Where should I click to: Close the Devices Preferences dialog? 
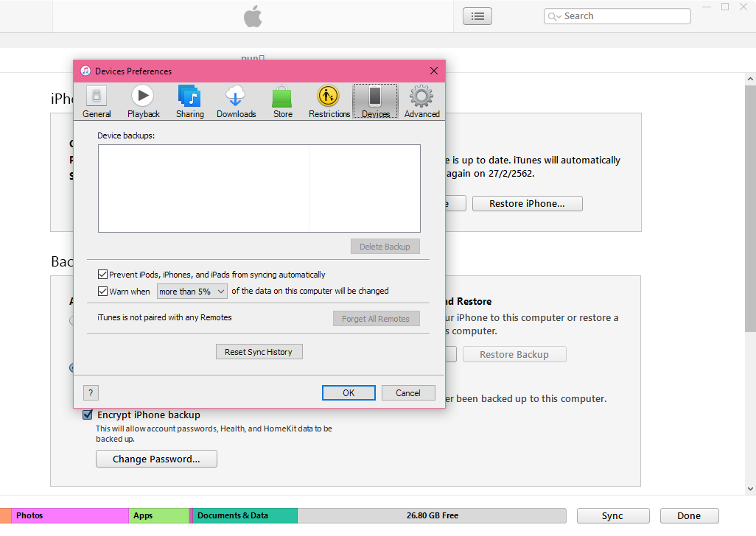coord(434,71)
